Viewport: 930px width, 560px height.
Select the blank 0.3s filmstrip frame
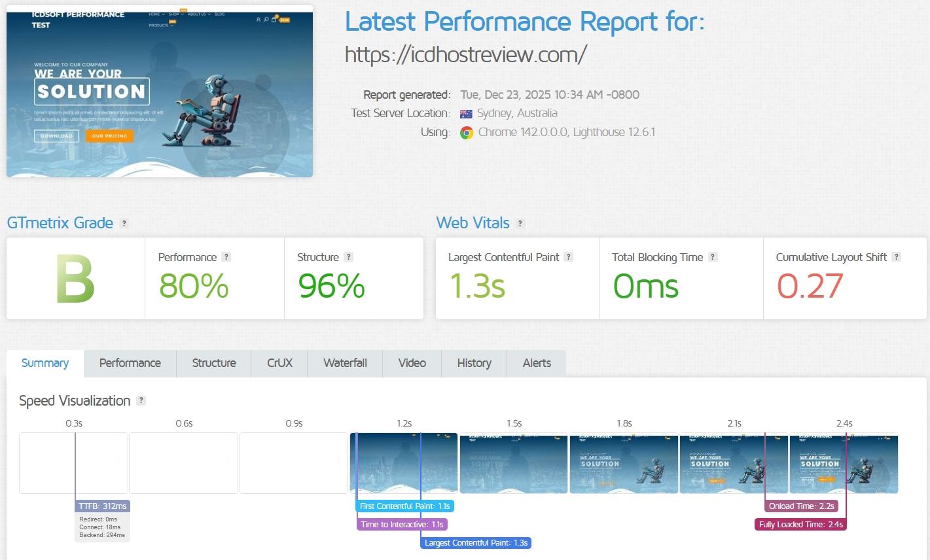[73, 463]
